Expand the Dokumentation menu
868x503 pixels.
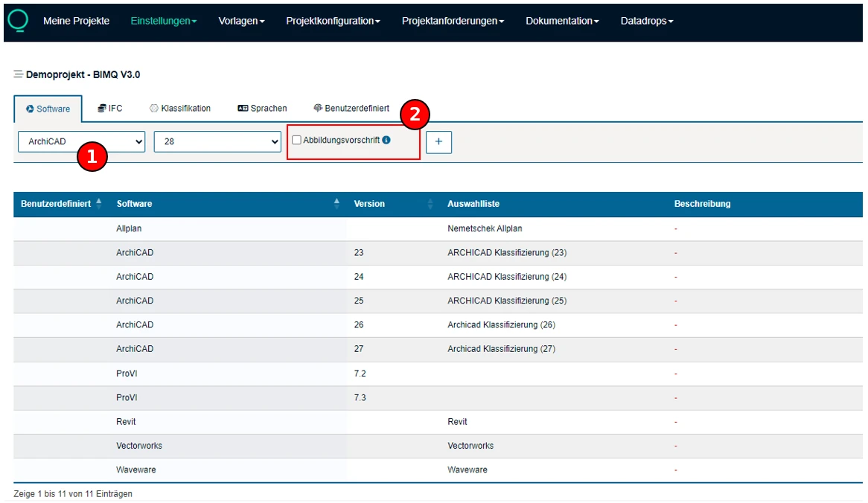click(562, 21)
